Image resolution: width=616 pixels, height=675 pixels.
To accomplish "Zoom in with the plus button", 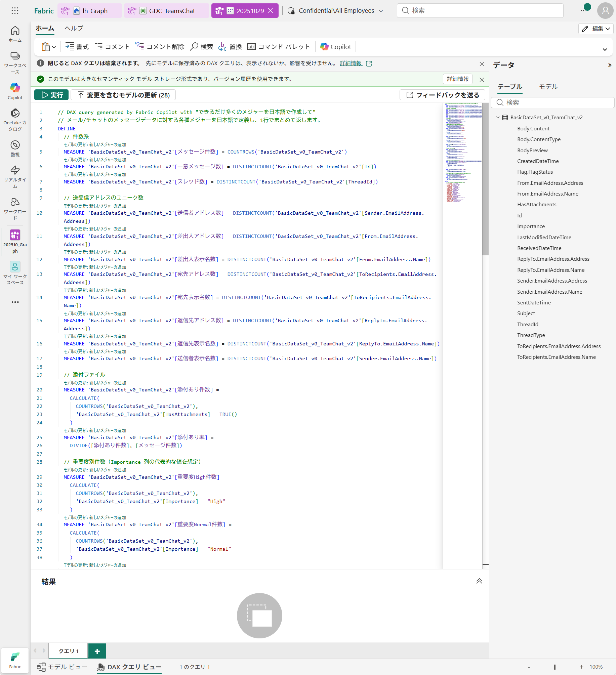I will pyautogui.click(x=581, y=667).
